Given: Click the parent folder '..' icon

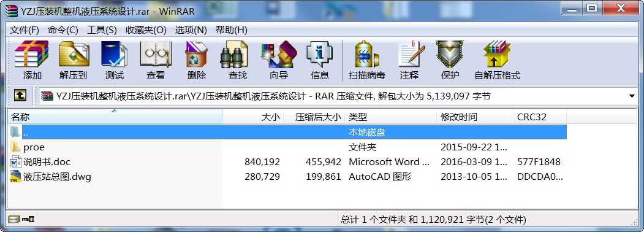Looking at the screenshot, I should click(15, 132).
